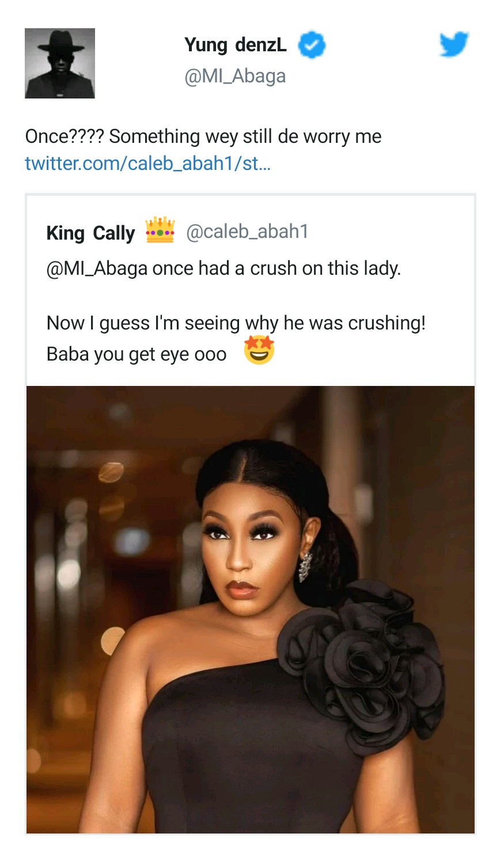The height and width of the screenshot is (841, 504).
Task: Click the star-eyed emoji
Action: [x=259, y=351]
